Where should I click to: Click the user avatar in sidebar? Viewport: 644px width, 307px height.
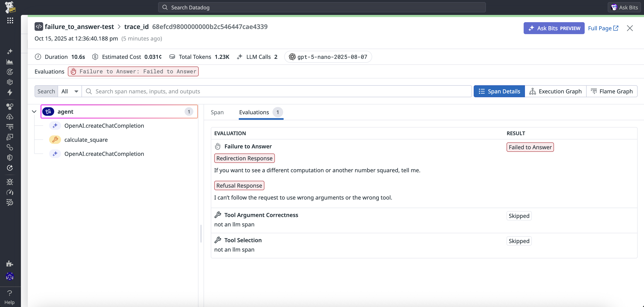point(10,276)
